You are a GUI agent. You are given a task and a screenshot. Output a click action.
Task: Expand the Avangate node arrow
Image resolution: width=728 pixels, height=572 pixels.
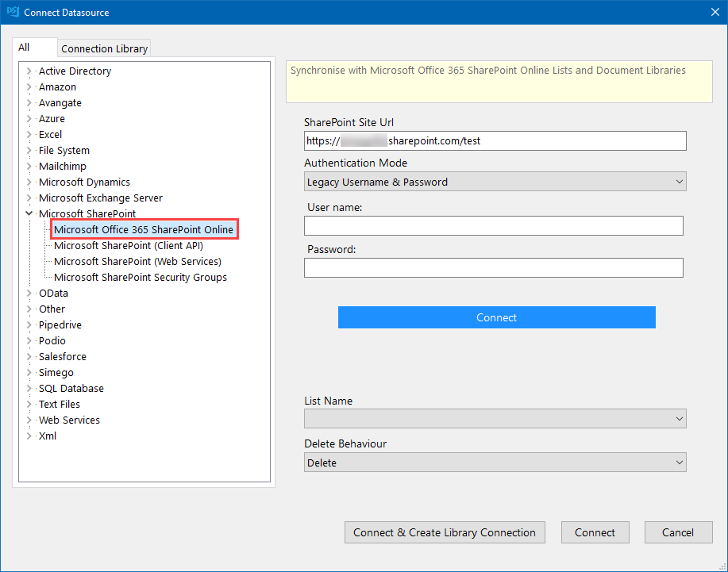tap(29, 102)
